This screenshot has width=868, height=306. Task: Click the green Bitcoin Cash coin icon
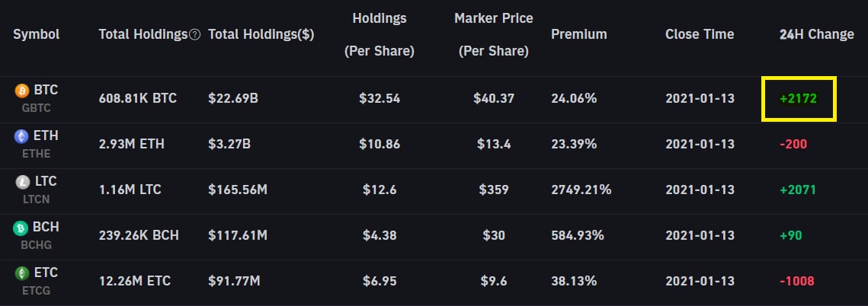click(x=21, y=228)
